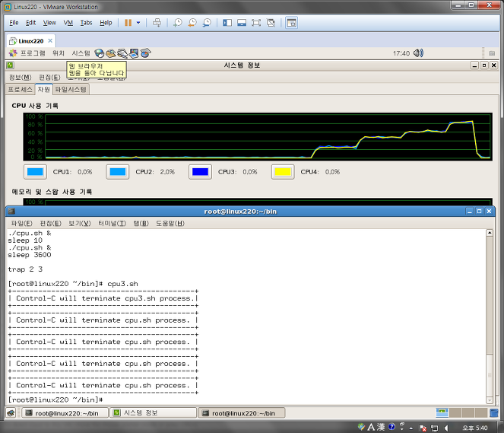
Task: Click Windows tray speaker volume icon
Action: tap(446, 428)
